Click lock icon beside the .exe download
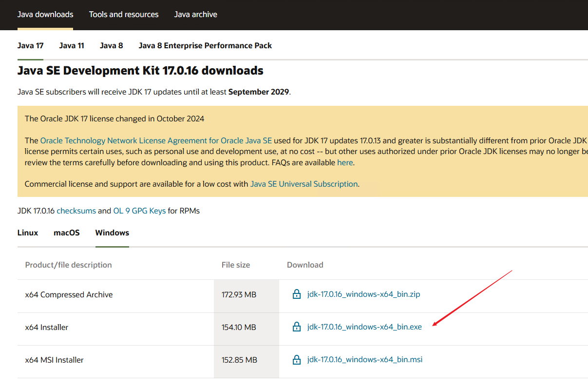 pos(296,327)
